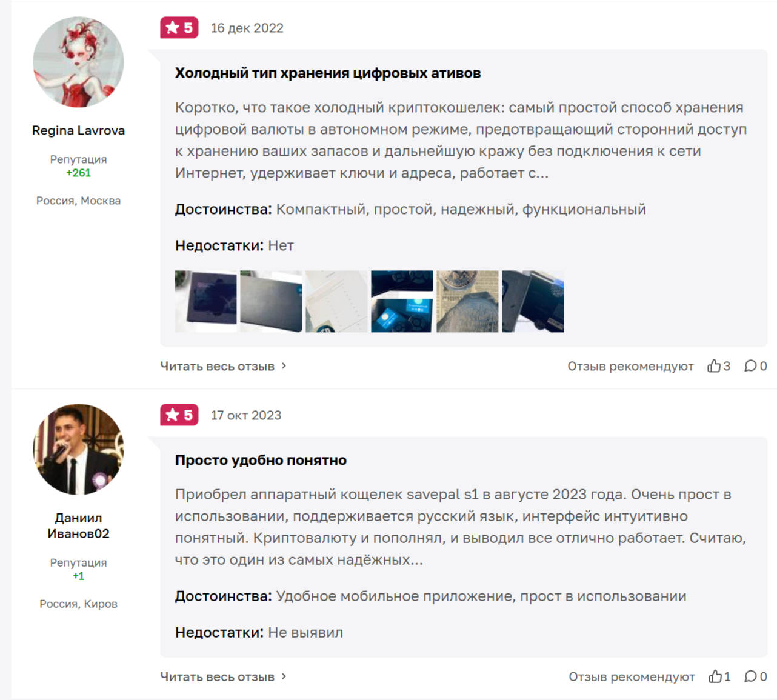Open fourth review photo thumbnail
Viewport: 777px width, 700px height.
pyautogui.click(x=402, y=301)
